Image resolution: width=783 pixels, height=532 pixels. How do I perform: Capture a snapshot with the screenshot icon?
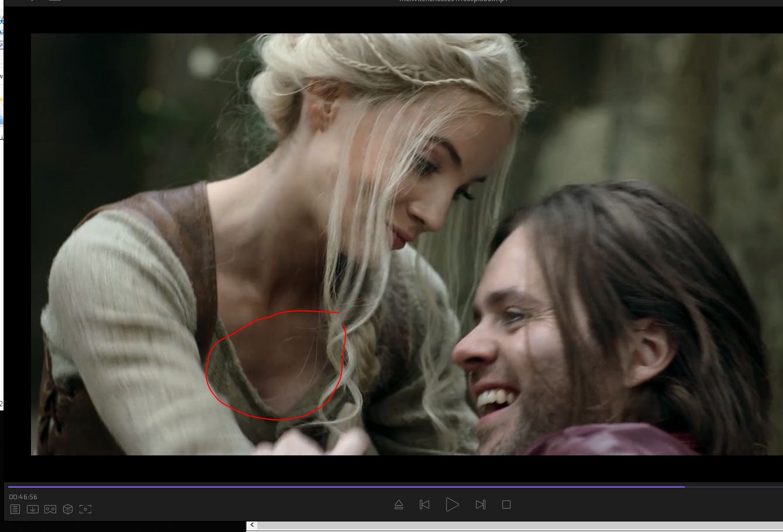point(85,509)
